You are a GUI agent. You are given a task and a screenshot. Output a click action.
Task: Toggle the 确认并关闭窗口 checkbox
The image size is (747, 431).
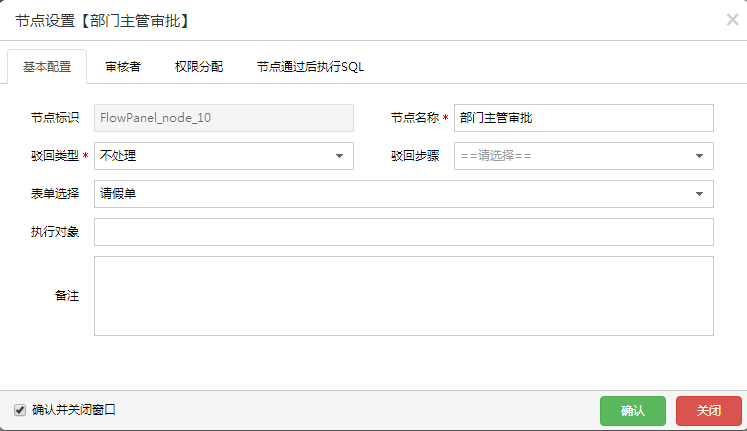[20, 410]
